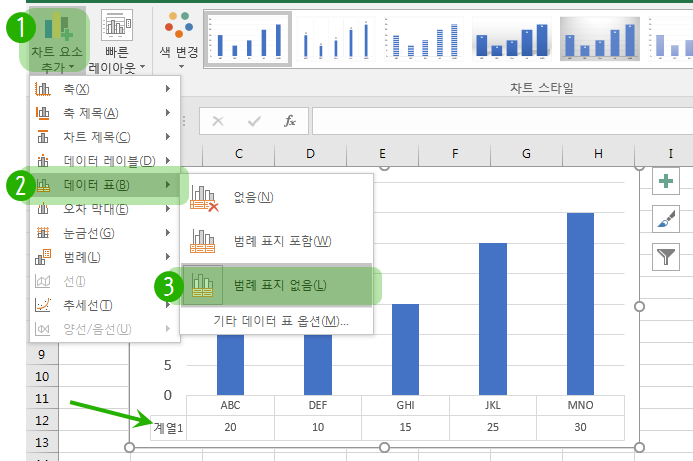Select the fifth chart style with gray background
The height and width of the screenshot is (461, 693).
pyautogui.click(x=600, y=39)
